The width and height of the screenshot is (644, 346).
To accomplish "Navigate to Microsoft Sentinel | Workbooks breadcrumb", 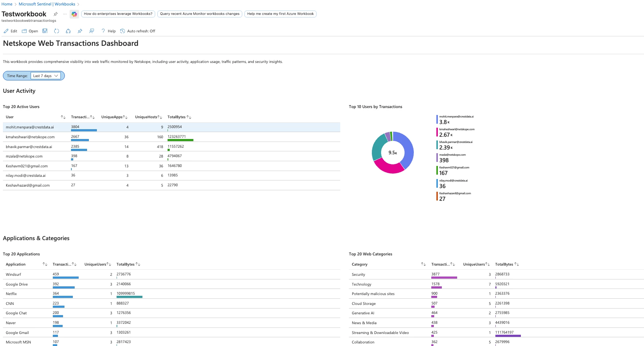I will pos(47,4).
